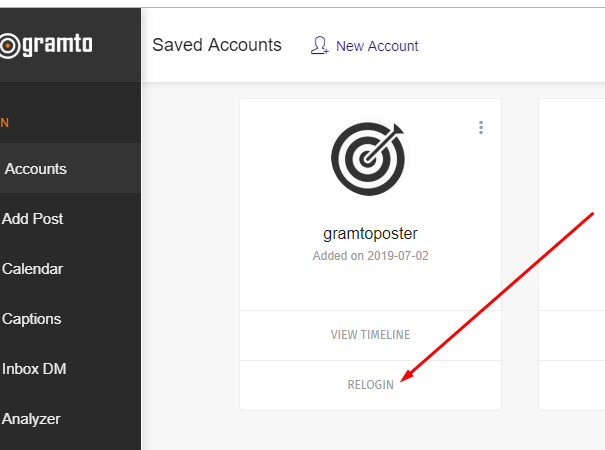The height and width of the screenshot is (450, 605).
Task: Click the orange section label in the sidebar
Action: 5,123
